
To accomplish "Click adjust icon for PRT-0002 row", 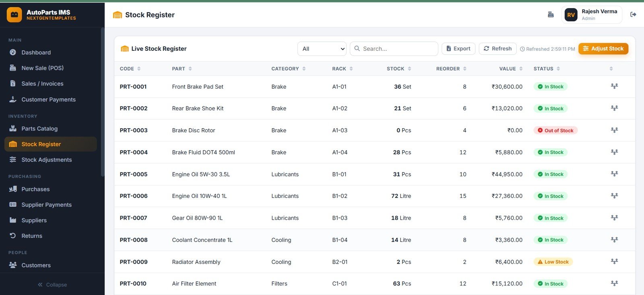I will point(614,108).
